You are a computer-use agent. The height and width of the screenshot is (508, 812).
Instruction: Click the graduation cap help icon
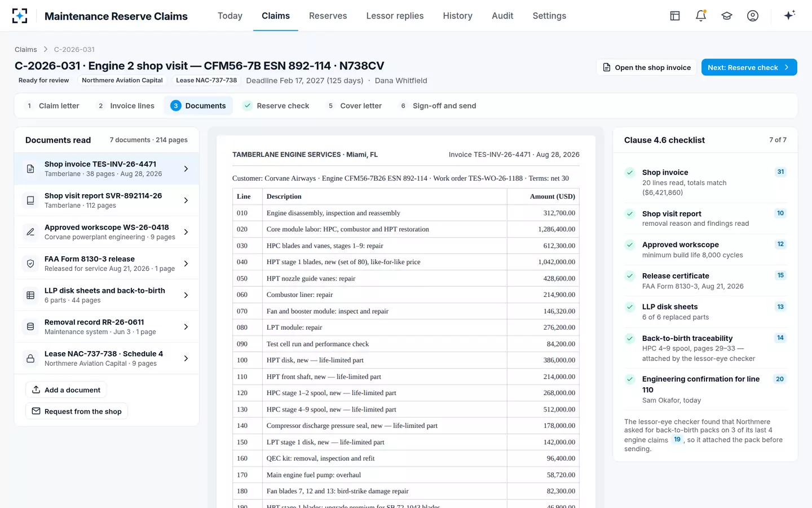tap(727, 16)
